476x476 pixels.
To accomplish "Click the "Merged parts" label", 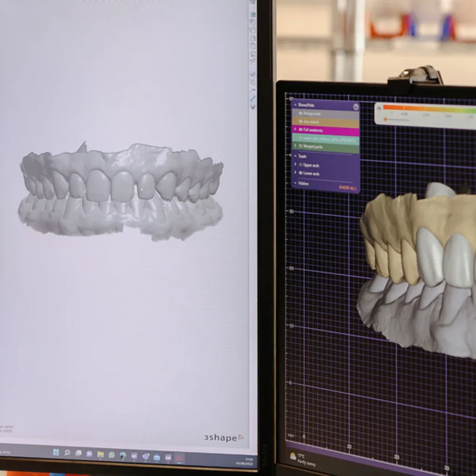I will 313,147.
